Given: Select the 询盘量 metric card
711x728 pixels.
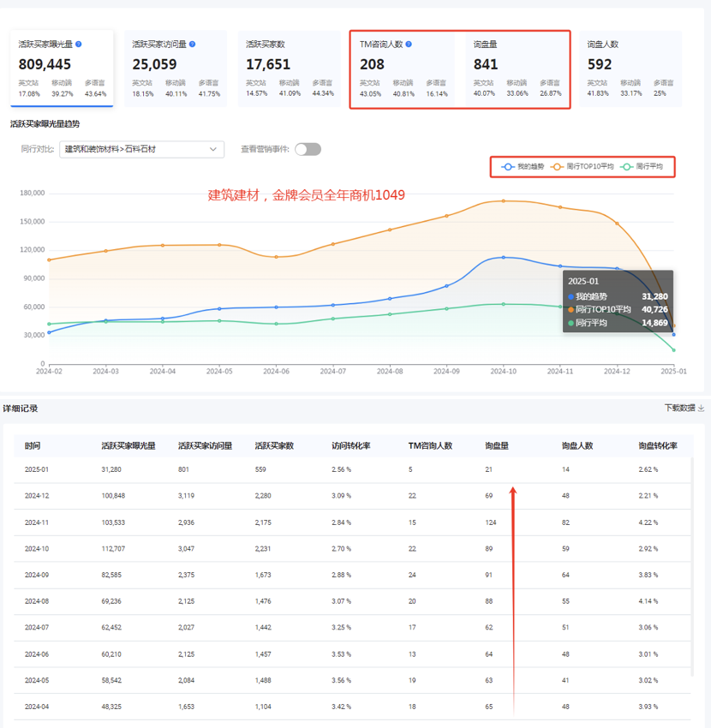Looking at the screenshot, I should pyautogui.click(x=517, y=69).
